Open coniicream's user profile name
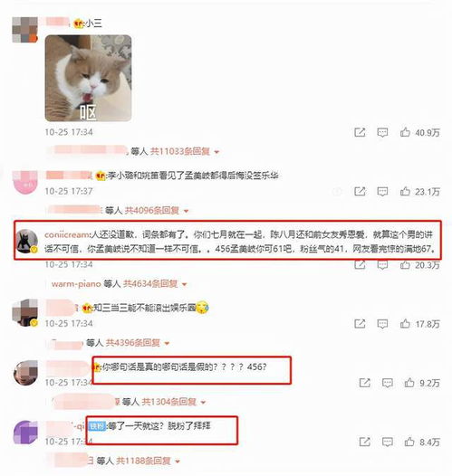The width and height of the screenshot is (452, 476). pyautogui.click(x=66, y=234)
